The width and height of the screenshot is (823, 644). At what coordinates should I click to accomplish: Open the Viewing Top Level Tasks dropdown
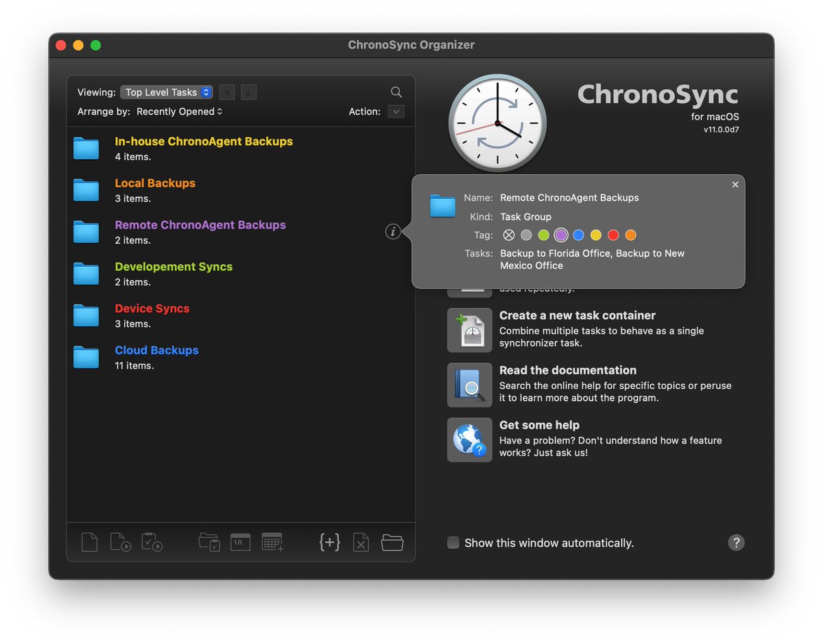pos(167,92)
